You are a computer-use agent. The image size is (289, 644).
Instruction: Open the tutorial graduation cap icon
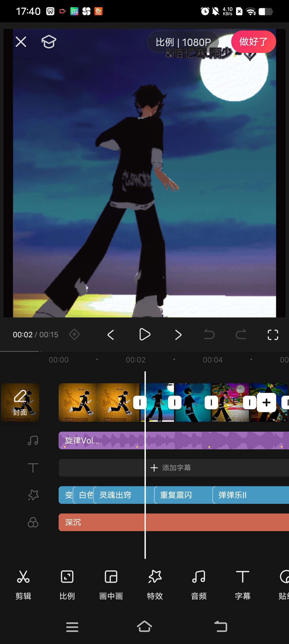pos(49,42)
